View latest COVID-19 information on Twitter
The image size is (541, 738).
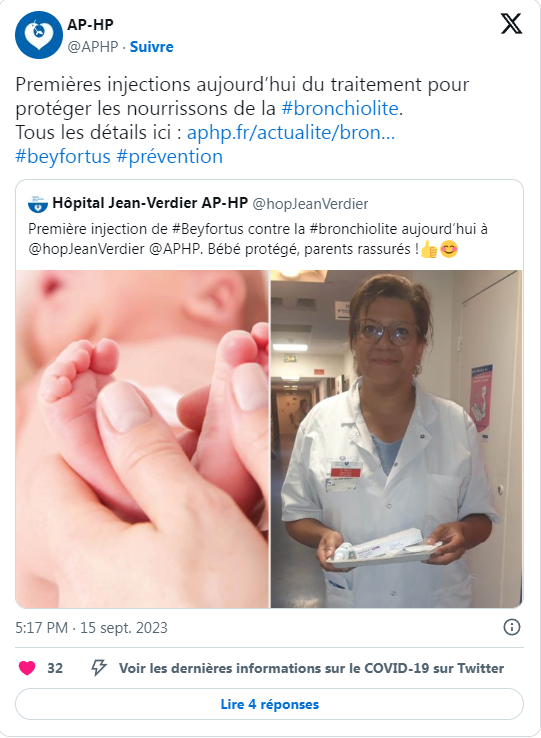click(311, 668)
